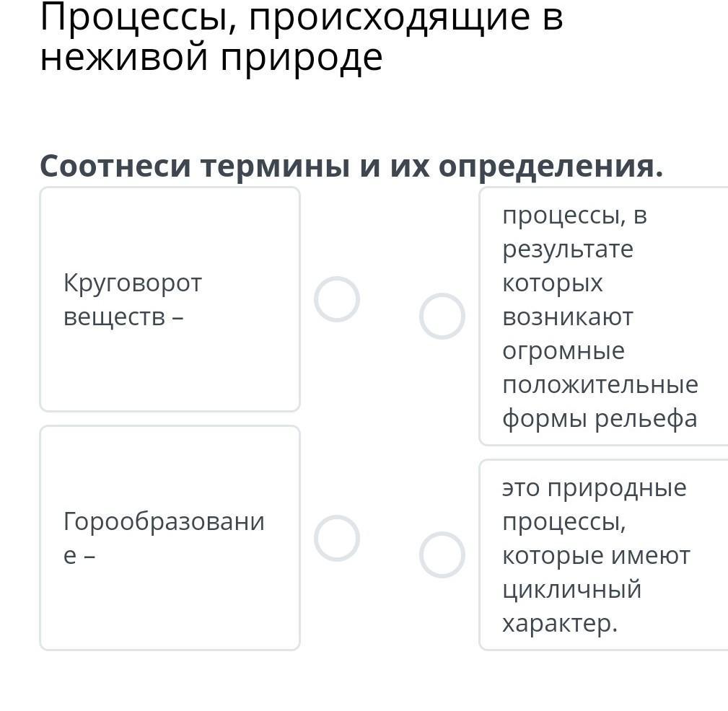Click the word "возникают" in the first definition
The height and width of the screenshot is (711, 728).
568,317
